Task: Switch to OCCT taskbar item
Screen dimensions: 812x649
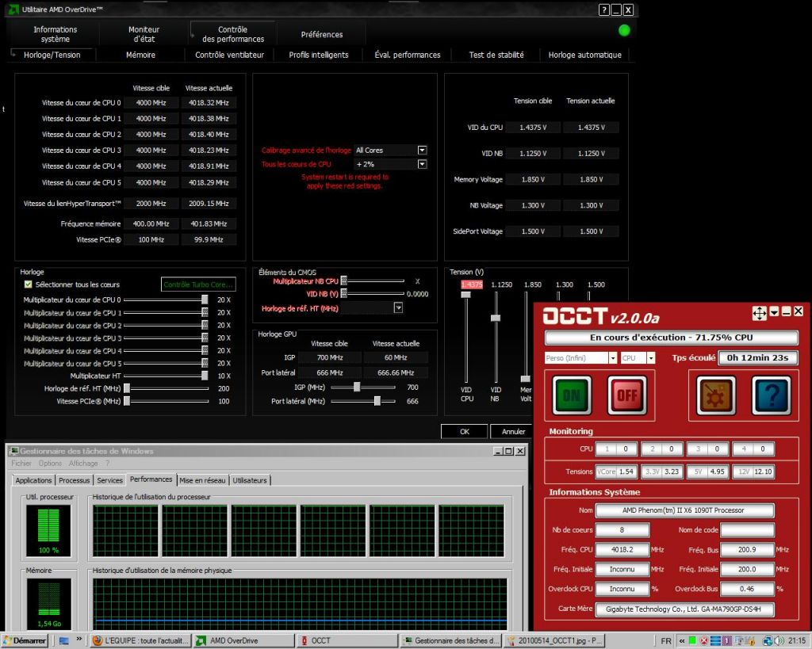Action: click(348, 641)
